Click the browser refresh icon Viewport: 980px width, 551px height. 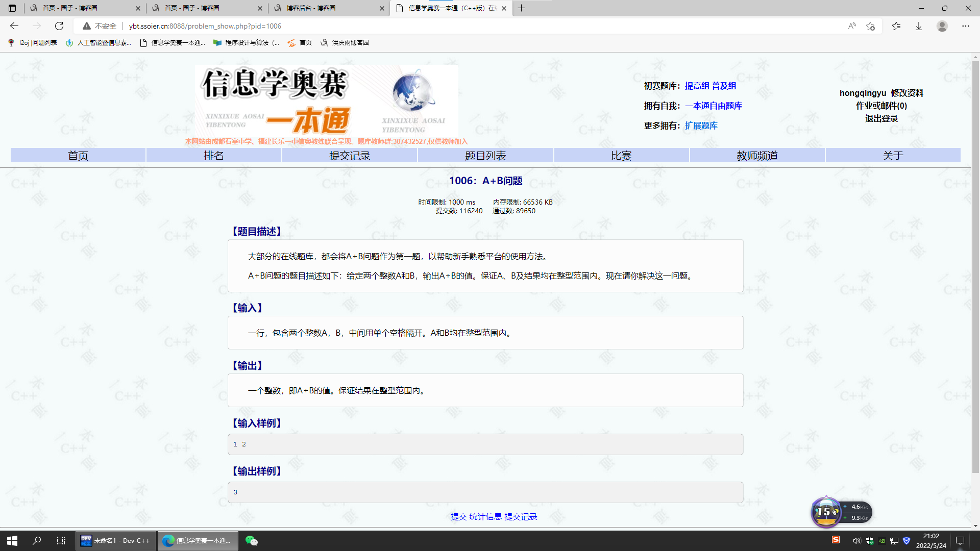coord(59,26)
